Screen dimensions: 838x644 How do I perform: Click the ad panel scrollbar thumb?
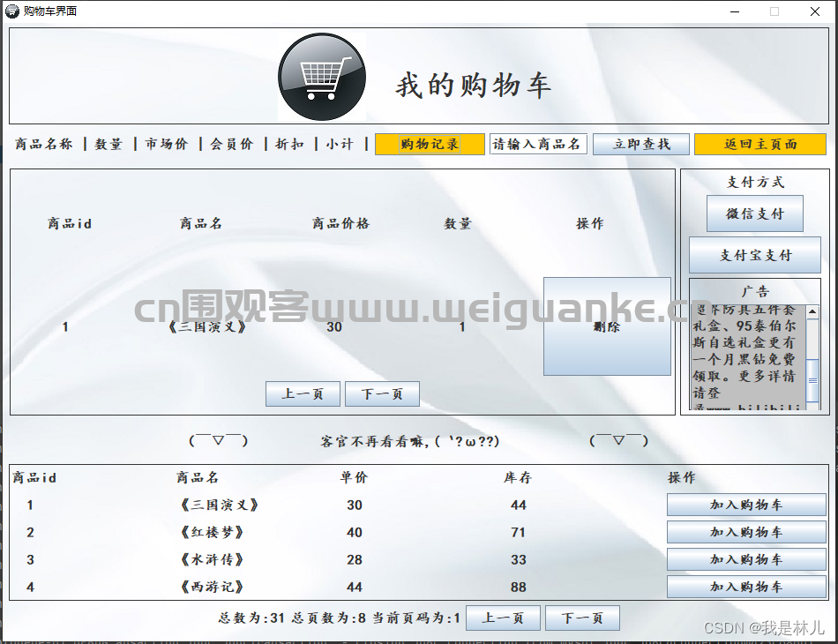pyautogui.click(x=812, y=380)
